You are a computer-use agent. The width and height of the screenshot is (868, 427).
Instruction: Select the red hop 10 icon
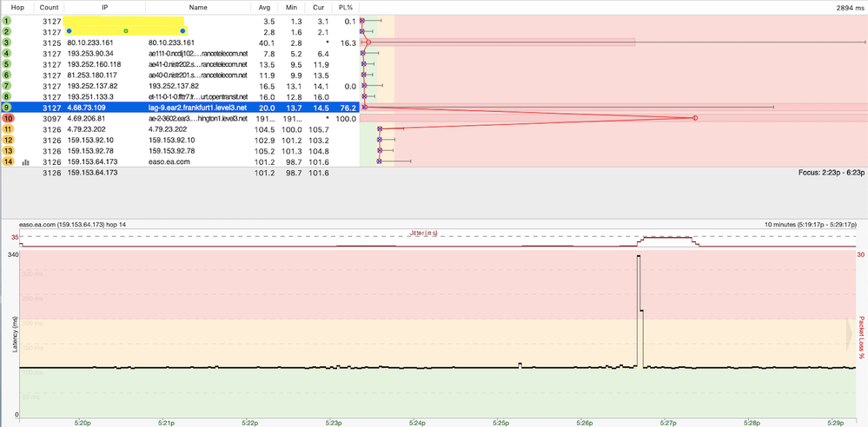7,118
